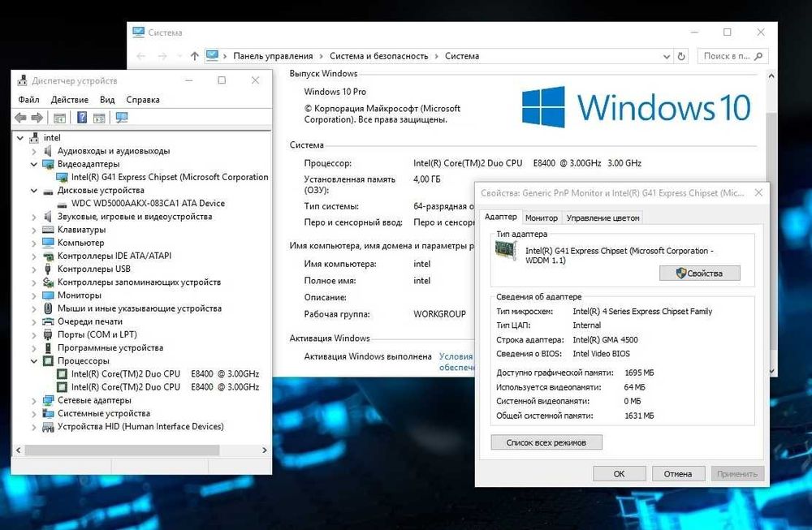Viewport: 812px width, 530px height.
Task: Click back arrow in Система window
Action: (x=140, y=56)
